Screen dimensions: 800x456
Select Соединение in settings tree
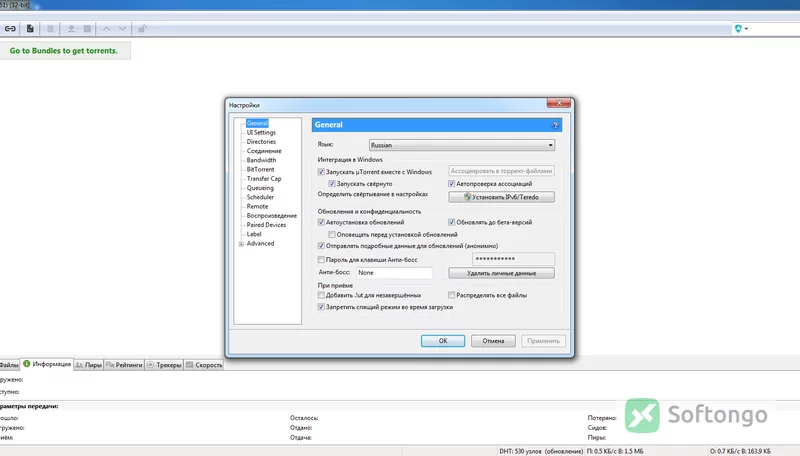coord(264,151)
